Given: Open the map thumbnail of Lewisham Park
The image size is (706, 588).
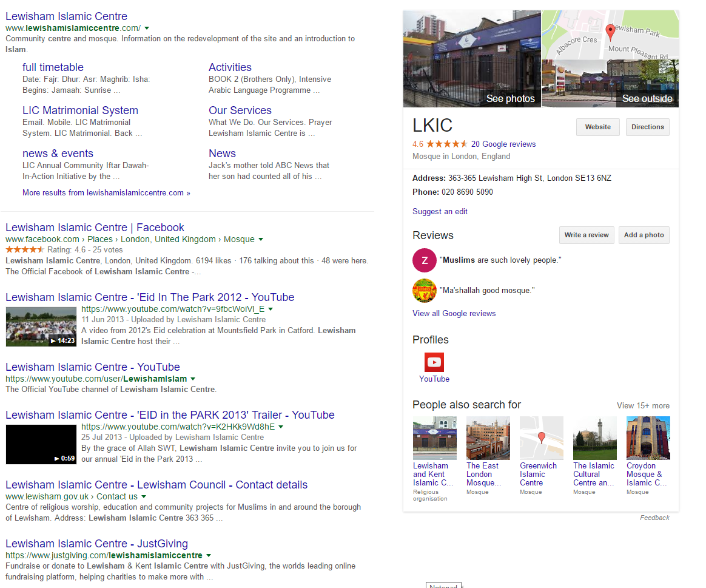Looking at the screenshot, I should click(x=610, y=35).
